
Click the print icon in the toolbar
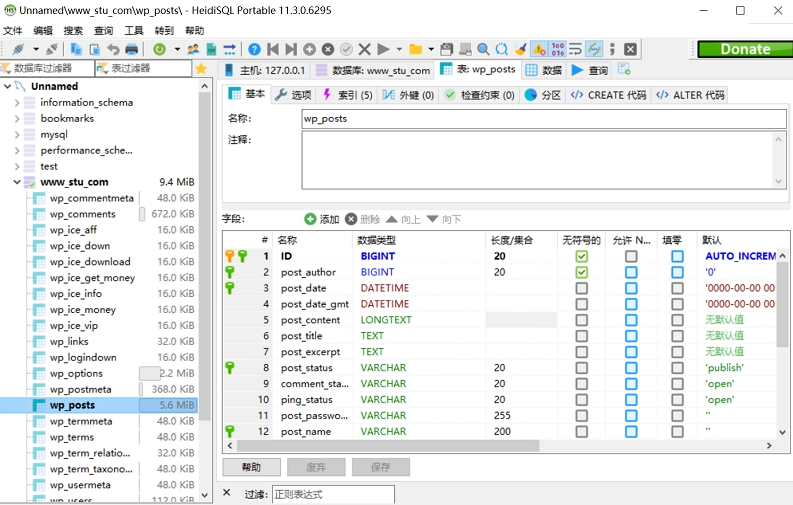(x=131, y=49)
